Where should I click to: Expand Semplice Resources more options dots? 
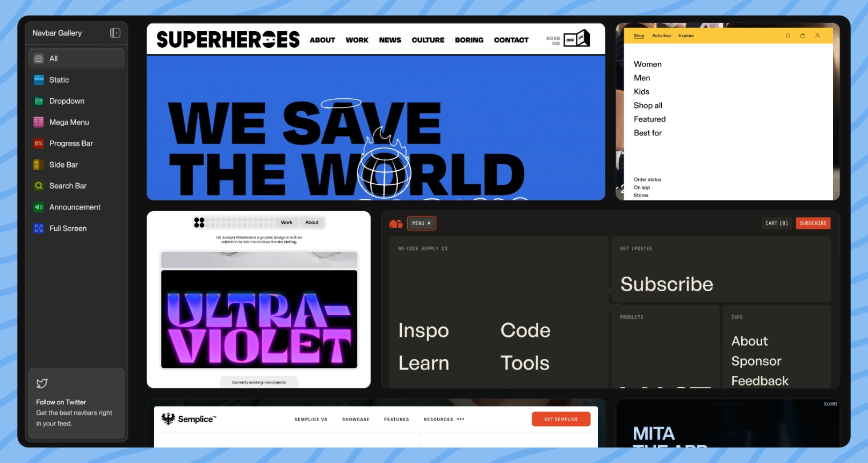(460, 419)
